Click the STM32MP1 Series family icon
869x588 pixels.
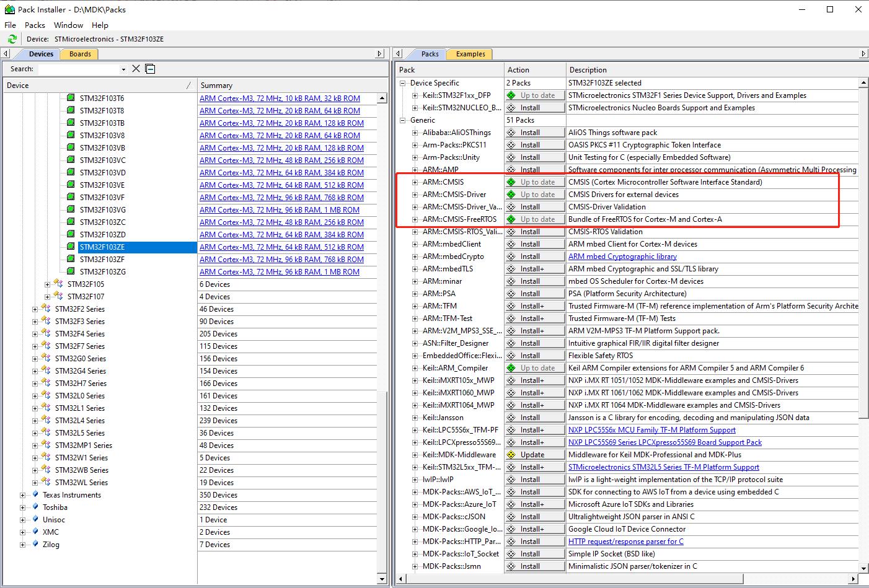coord(46,445)
